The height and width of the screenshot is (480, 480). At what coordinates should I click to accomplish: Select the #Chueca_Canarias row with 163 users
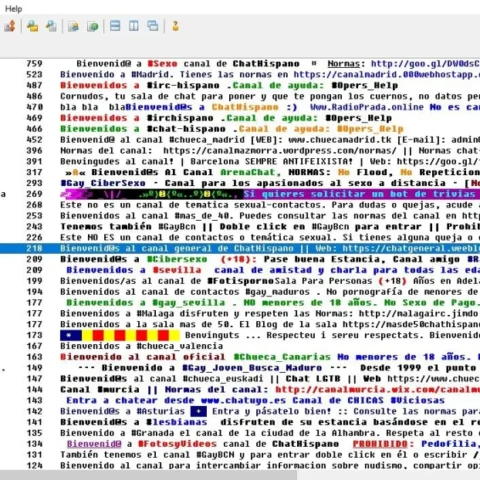240,357
